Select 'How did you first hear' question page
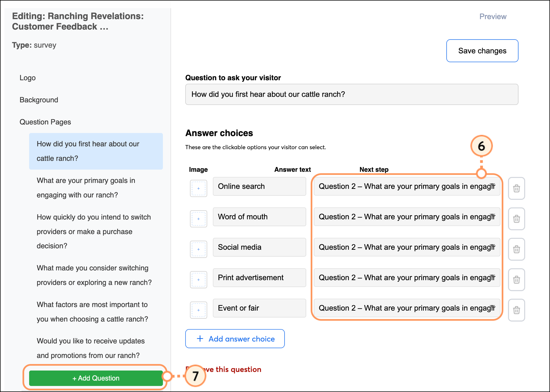Screen dimensions: 550x392 coord(96,151)
